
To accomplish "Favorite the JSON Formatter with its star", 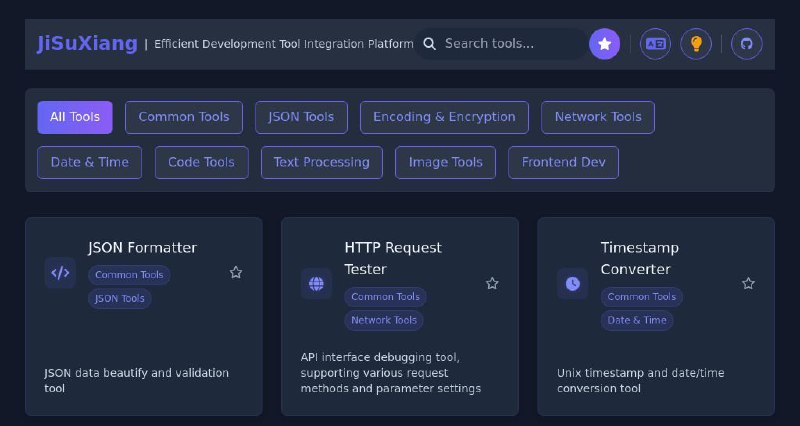I will [x=236, y=272].
